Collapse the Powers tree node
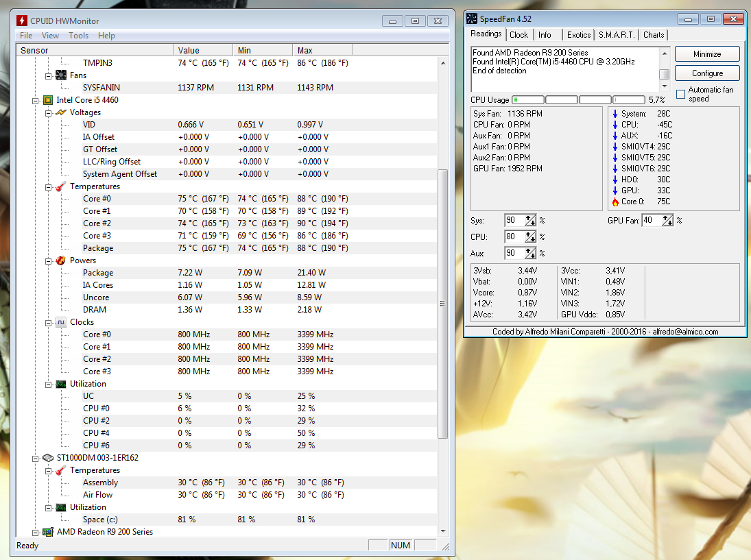Image resolution: width=751 pixels, height=560 pixels. coord(49,261)
